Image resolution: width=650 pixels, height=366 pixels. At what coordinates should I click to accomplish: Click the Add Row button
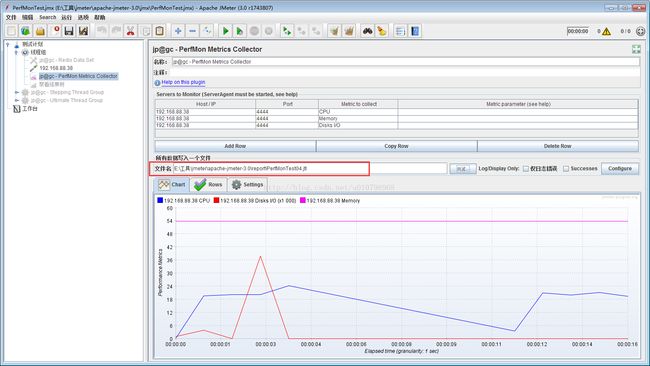(235, 146)
